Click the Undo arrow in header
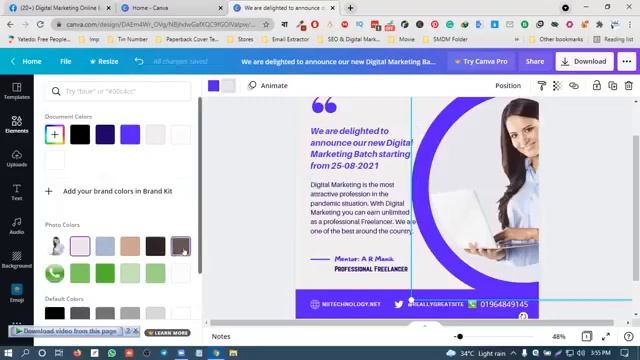 point(139,61)
